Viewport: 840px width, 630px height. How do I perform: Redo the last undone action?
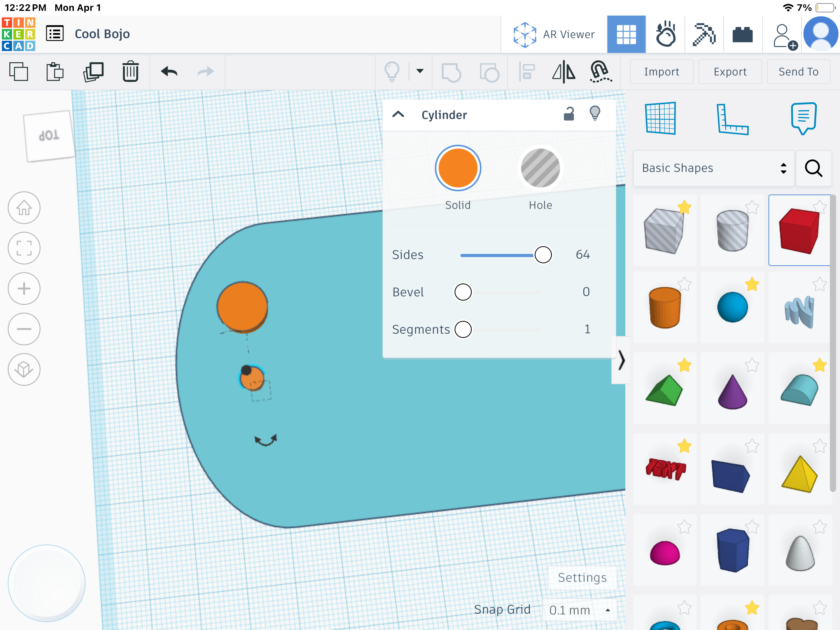coord(205,72)
